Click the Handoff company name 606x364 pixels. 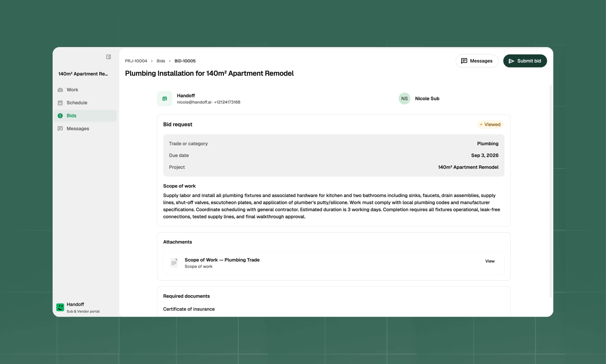(186, 96)
